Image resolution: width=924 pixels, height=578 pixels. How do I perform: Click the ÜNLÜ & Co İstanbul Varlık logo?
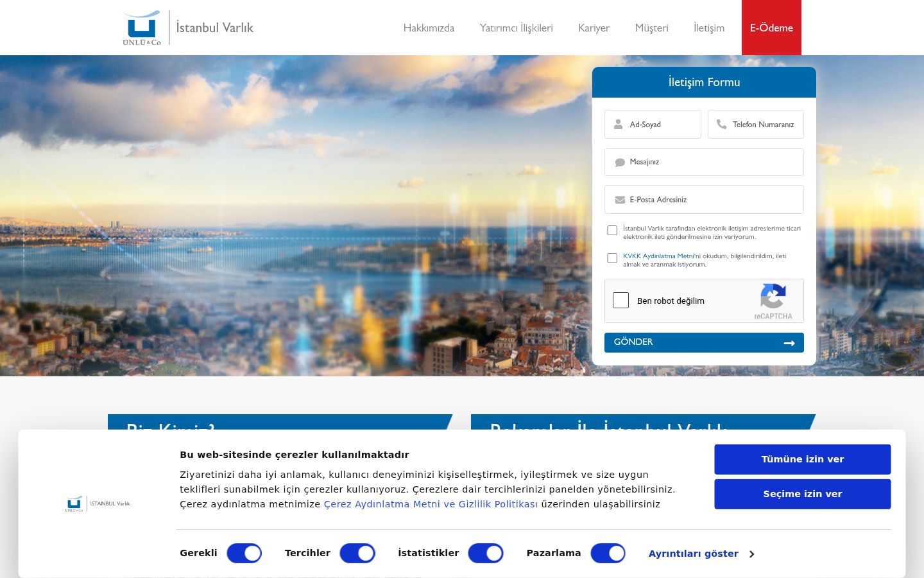[188, 28]
